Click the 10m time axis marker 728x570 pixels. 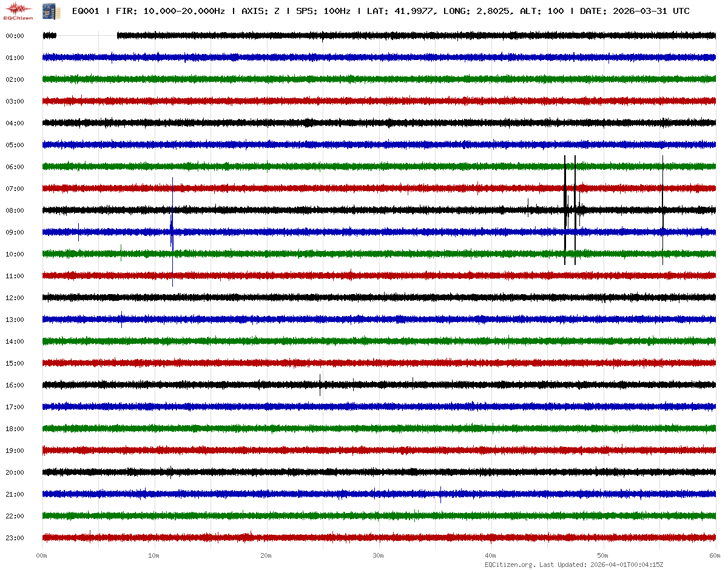(x=154, y=555)
